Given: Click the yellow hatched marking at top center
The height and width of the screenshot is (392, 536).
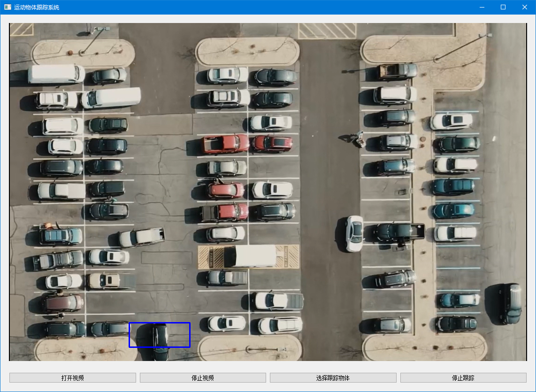Looking at the screenshot, I should coord(327,31).
